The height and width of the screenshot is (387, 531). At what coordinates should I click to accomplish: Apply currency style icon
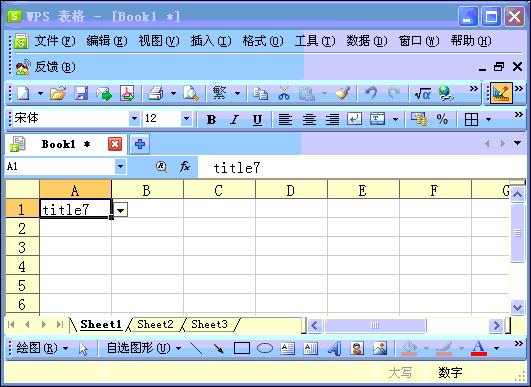tap(419, 119)
